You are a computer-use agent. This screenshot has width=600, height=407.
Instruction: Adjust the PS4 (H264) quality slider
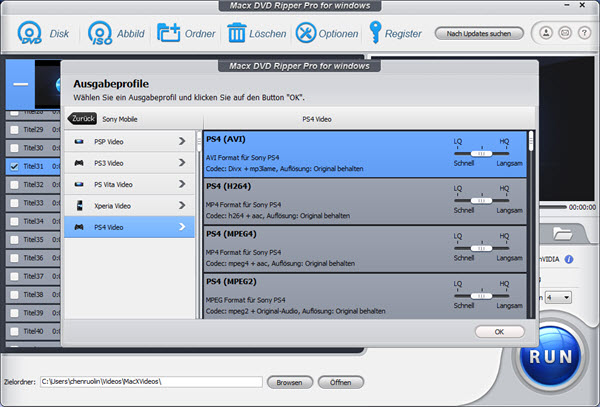(481, 201)
